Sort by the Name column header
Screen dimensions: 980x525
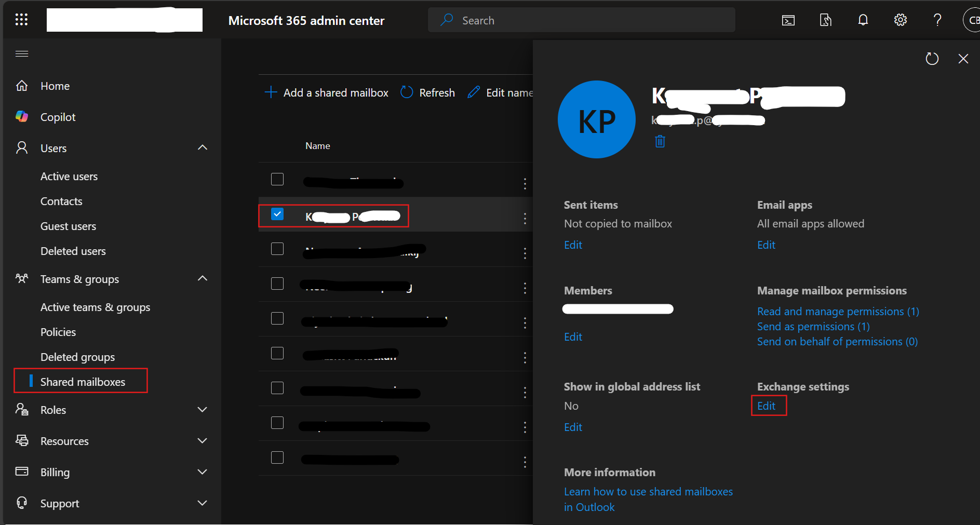tap(317, 146)
